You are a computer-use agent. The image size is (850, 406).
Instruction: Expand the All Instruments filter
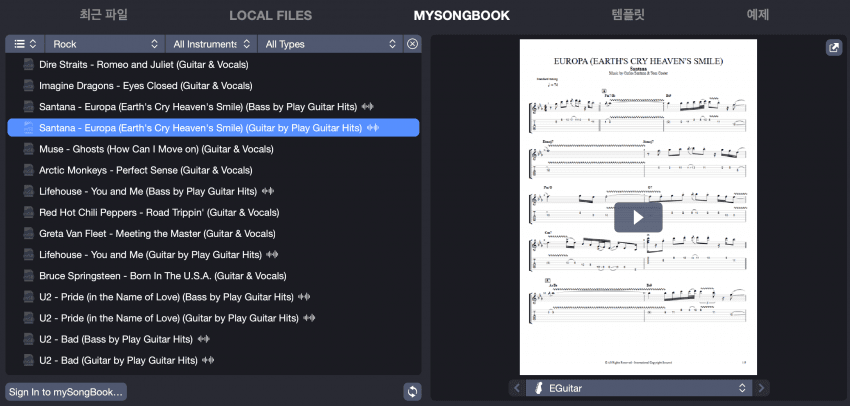[x=211, y=44]
